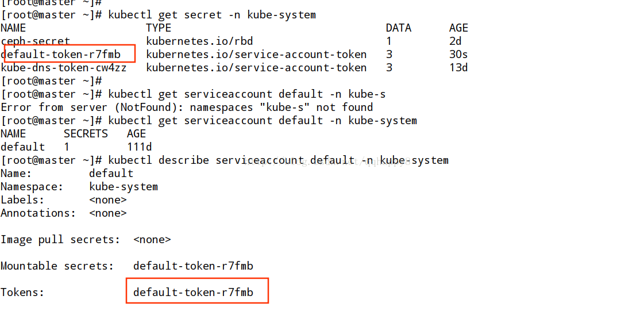Click the kubernetes.io/rbd type text
644x311 pixels.
tap(199, 41)
